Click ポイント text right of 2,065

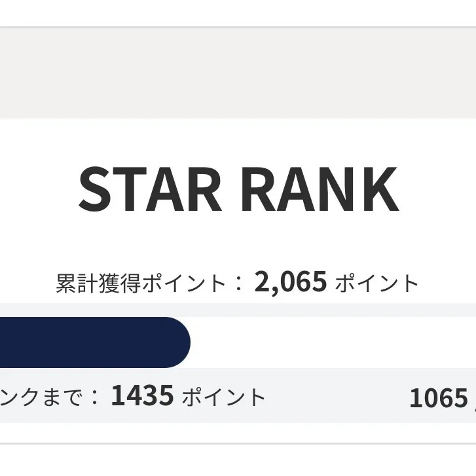point(376,284)
